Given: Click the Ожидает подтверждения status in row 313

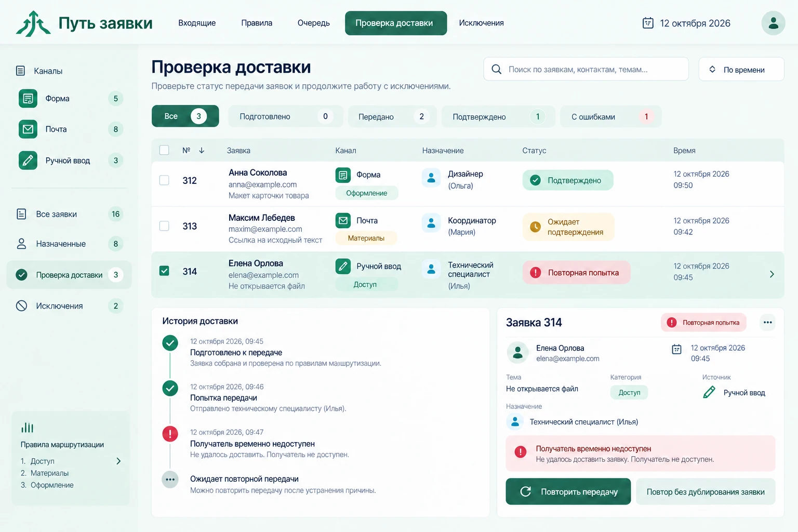Looking at the screenshot, I should click(568, 227).
